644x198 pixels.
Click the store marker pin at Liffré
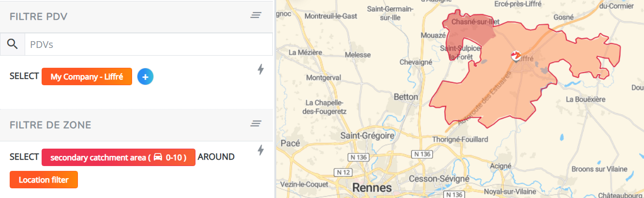(x=516, y=56)
